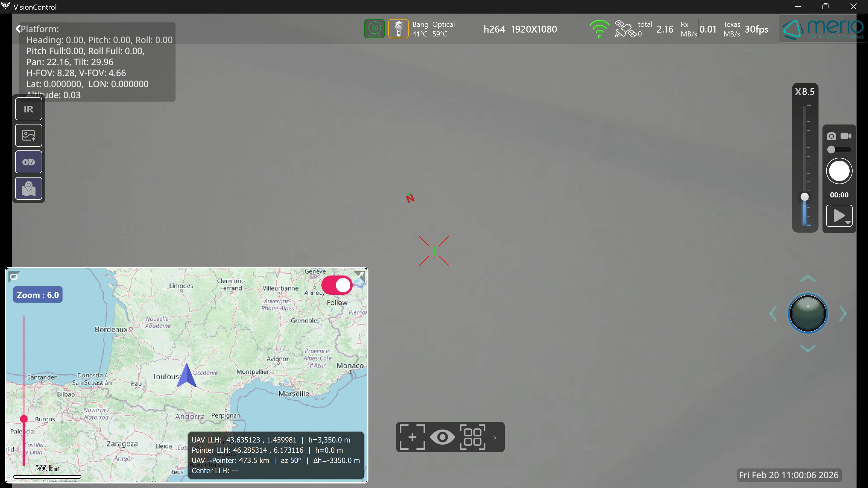Click the camera status icon showing 41°C
The height and width of the screenshot is (488, 868).
pyautogui.click(x=374, y=29)
